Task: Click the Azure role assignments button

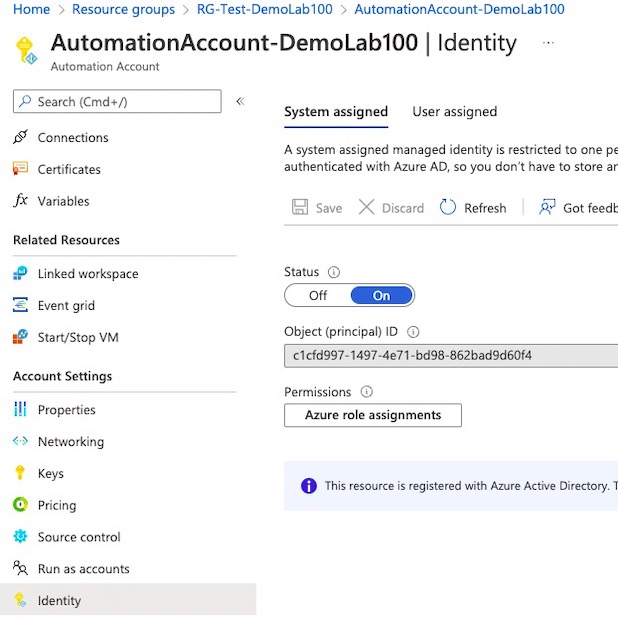Action: coord(373,415)
